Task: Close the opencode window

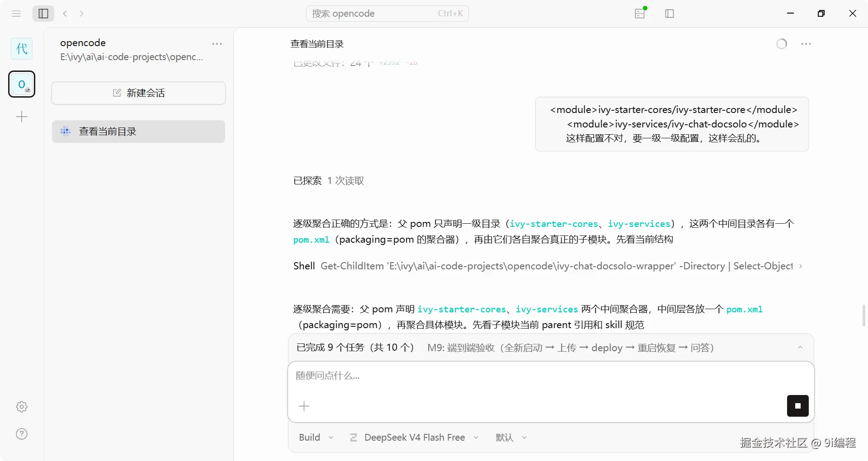Action: (853, 14)
